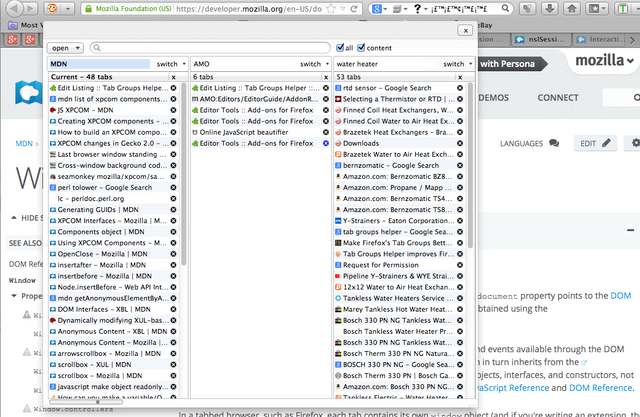Viewport: 640px width, 417px height.
Task: Toggle the 'content' checkbox
Action: (x=361, y=48)
